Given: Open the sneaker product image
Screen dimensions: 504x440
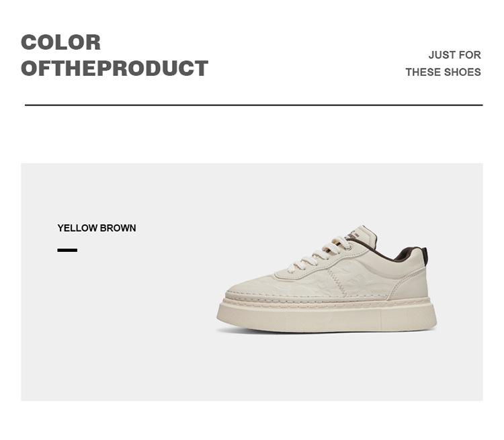Looking at the screenshot, I should pyautogui.click(x=327, y=282).
